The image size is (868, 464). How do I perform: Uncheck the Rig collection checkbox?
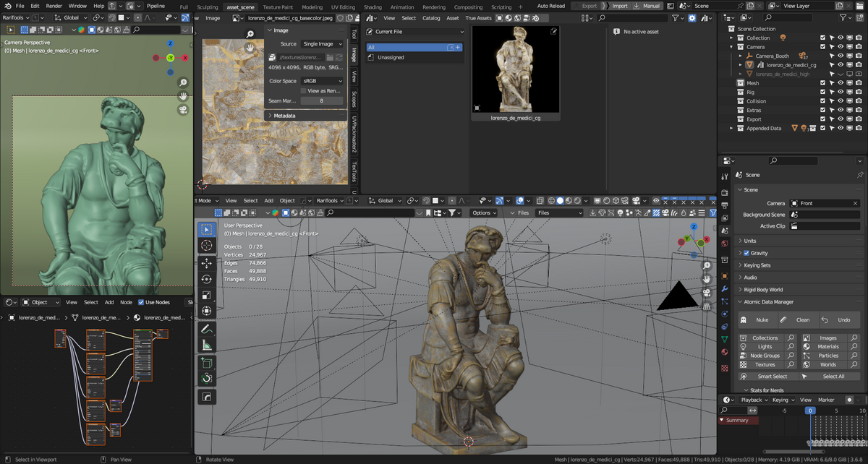click(x=822, y=92)
